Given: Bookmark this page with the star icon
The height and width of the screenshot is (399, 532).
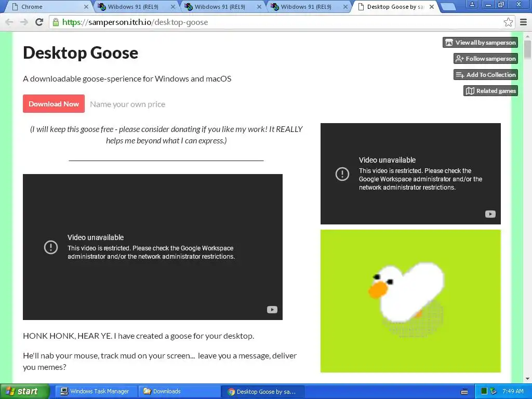Looking at the screenshot, I should [x=508, y=22].
